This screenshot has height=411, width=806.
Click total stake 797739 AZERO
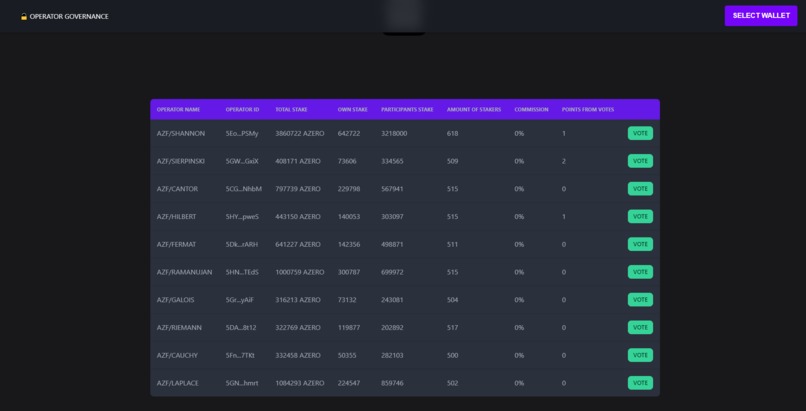tap(298, 189)
